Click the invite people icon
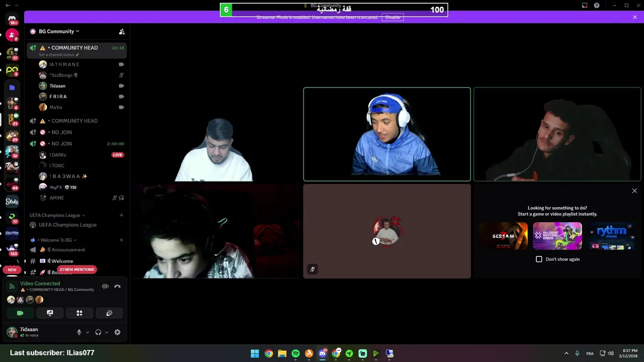Image resolution: width=644 pixels, height=362 pixels. click(x=122, y=31)
